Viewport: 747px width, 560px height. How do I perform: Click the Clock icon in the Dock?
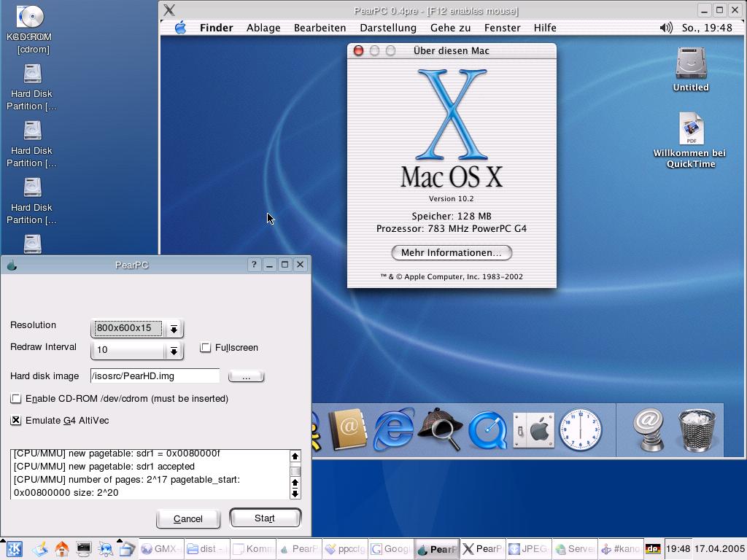[x=580, y=430]
